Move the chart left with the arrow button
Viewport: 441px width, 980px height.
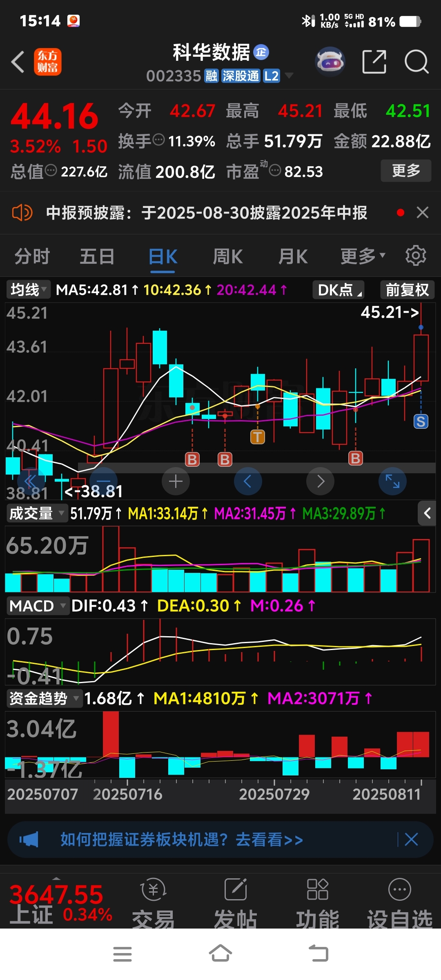tap(248, 481)
